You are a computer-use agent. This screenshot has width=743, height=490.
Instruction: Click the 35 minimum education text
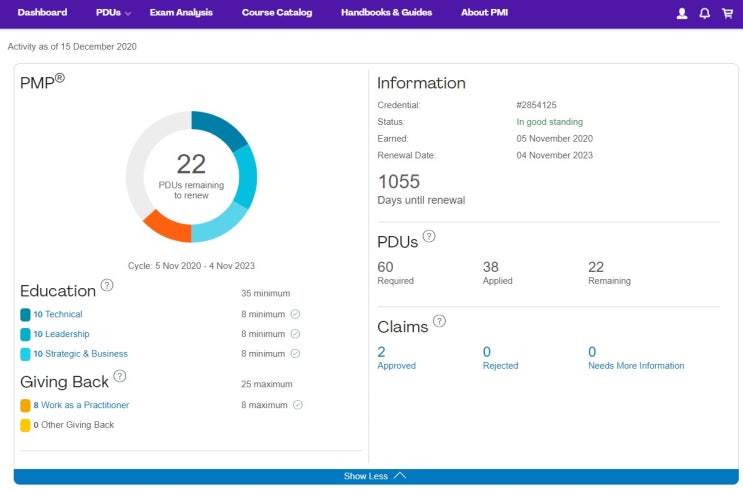coord(265,293)
